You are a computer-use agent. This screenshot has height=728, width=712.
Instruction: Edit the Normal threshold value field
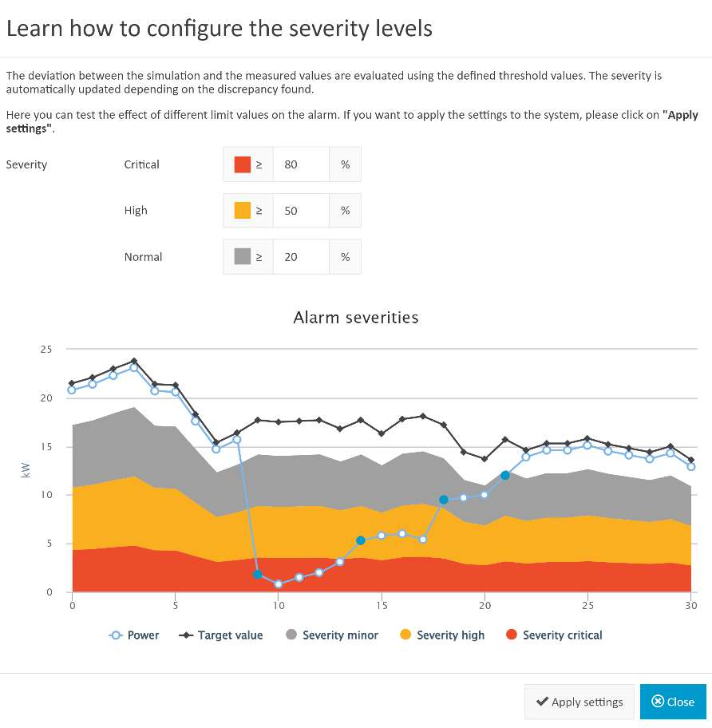click(x=301, y=257)
